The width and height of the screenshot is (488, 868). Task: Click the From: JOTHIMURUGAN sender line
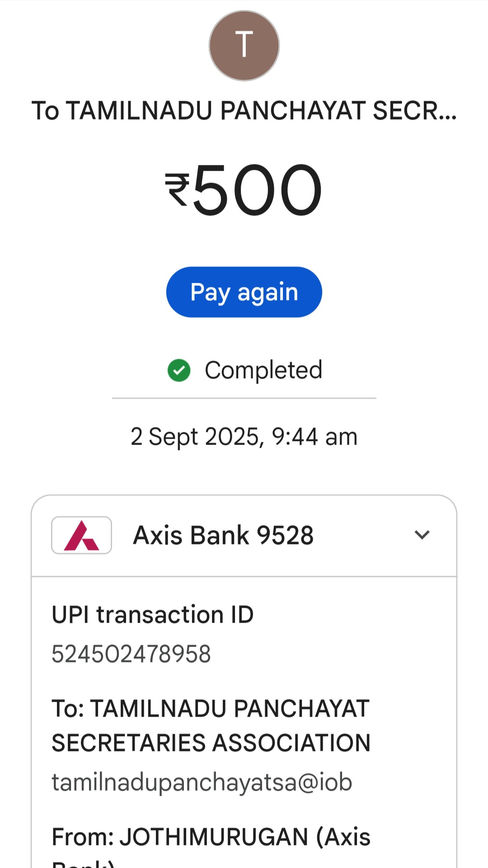[211, 837]
